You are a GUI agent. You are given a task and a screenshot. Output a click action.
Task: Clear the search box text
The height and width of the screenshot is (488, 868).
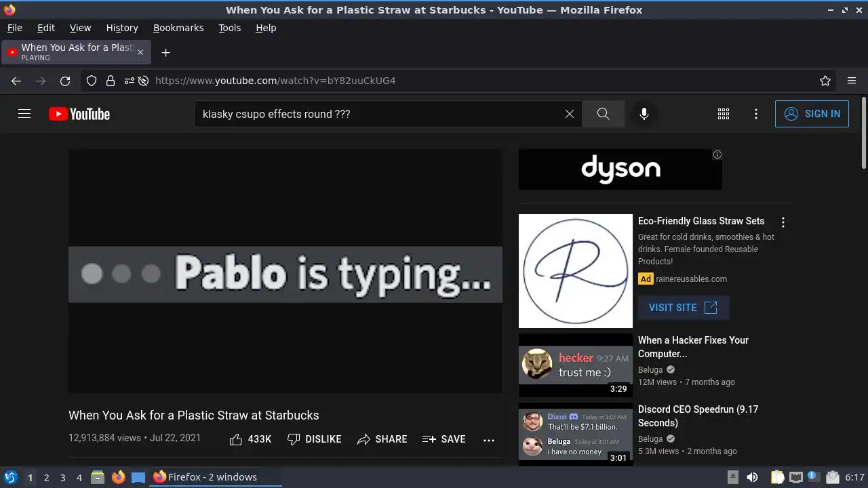pyautogui.click(x=570, y=114)
